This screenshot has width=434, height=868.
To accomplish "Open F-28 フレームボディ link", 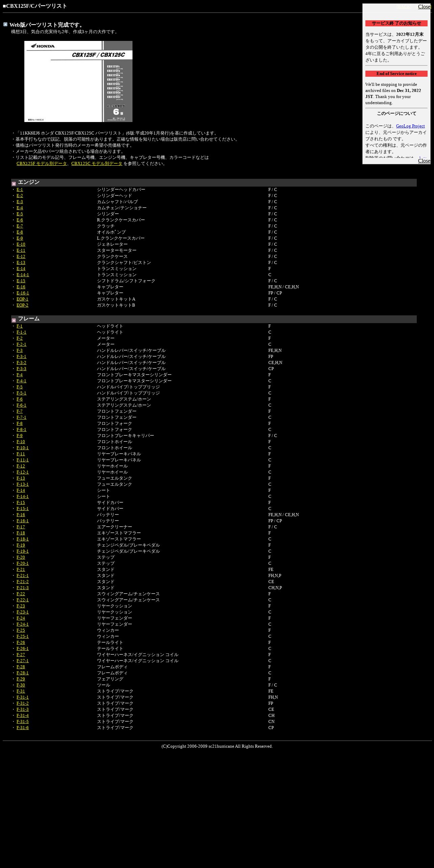I will (x=21, y=667).
